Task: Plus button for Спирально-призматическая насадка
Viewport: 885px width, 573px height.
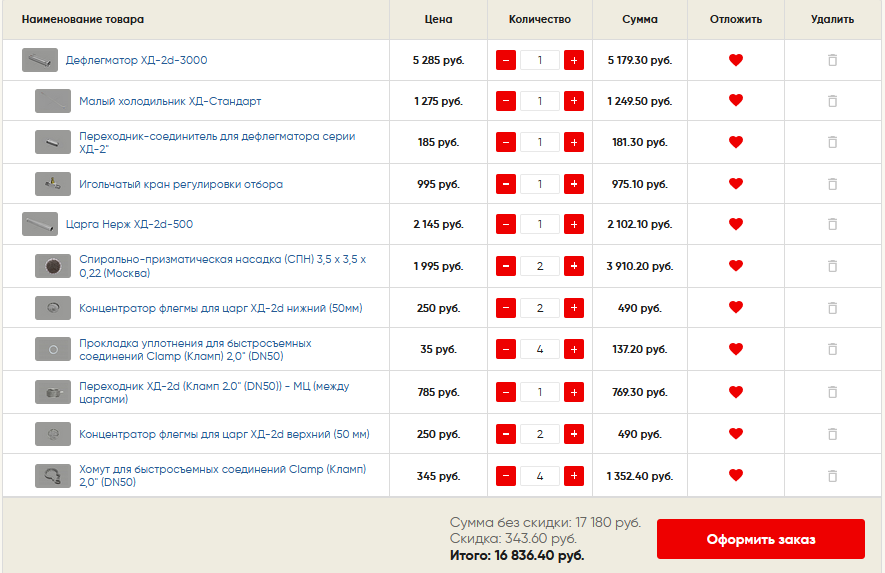Action: [573, 266]
